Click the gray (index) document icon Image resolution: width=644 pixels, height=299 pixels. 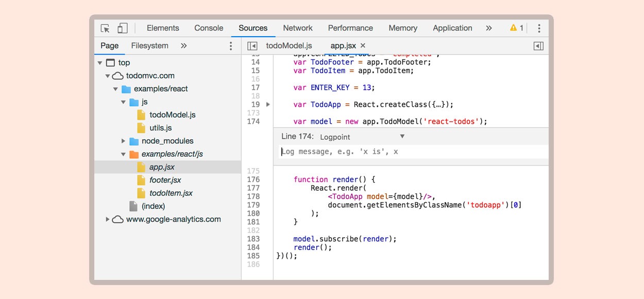[x=133, y=206]
